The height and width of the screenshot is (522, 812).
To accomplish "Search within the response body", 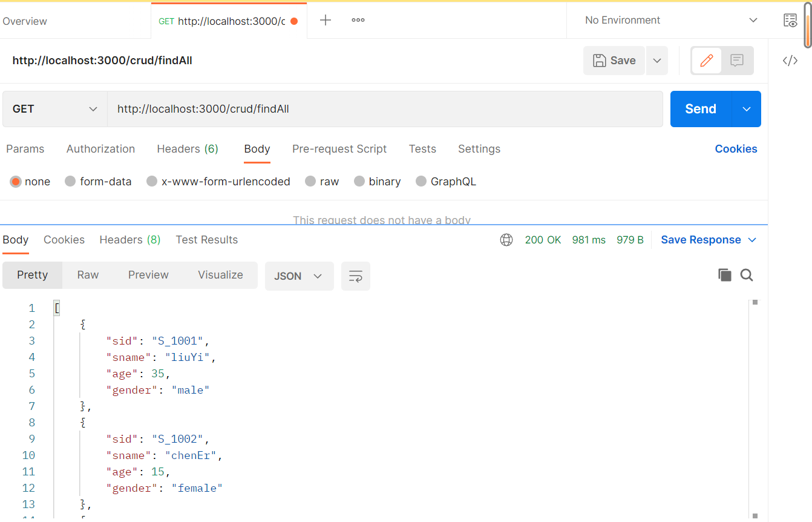I will point(747,275).
